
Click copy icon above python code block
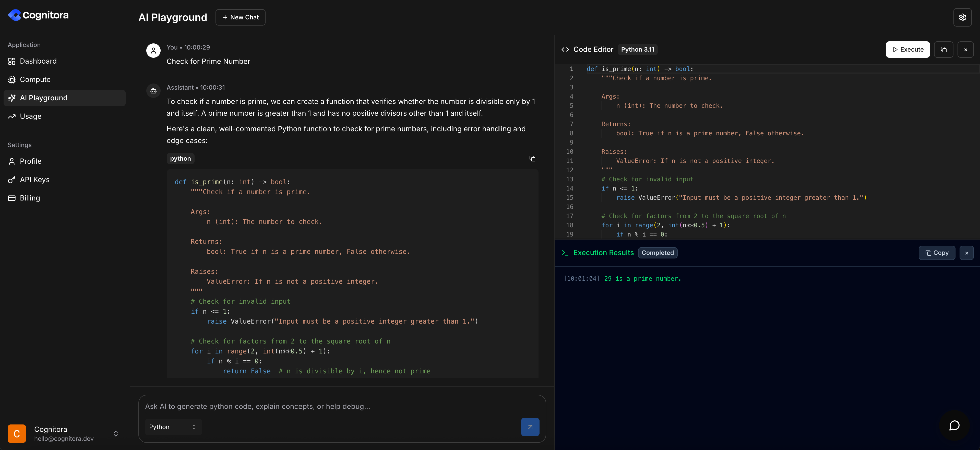pos(532,159)
